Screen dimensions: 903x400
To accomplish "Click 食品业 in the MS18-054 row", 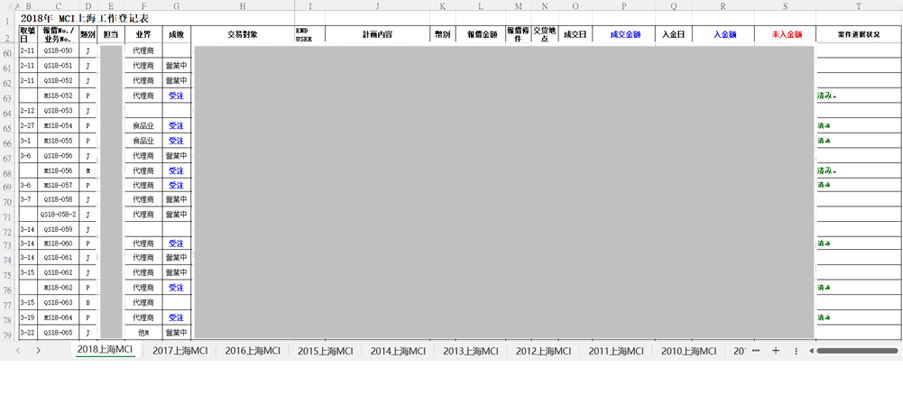I will tap(143, 125).
